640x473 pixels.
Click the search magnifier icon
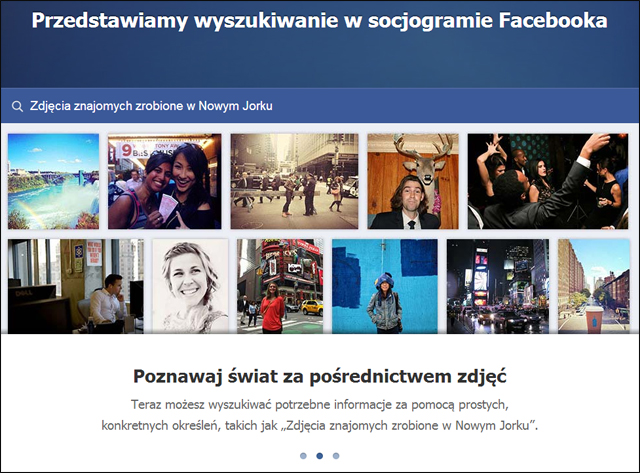click(x=17, y=107)
